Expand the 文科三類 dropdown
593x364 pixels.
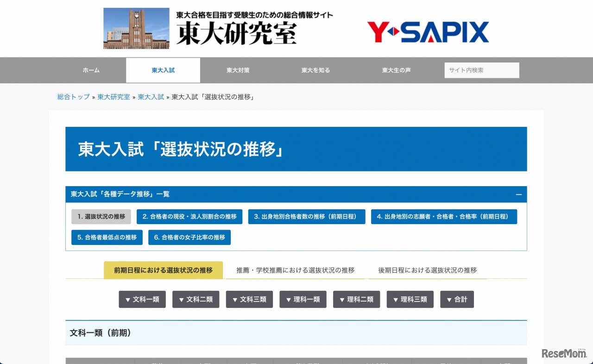(249, 299)
